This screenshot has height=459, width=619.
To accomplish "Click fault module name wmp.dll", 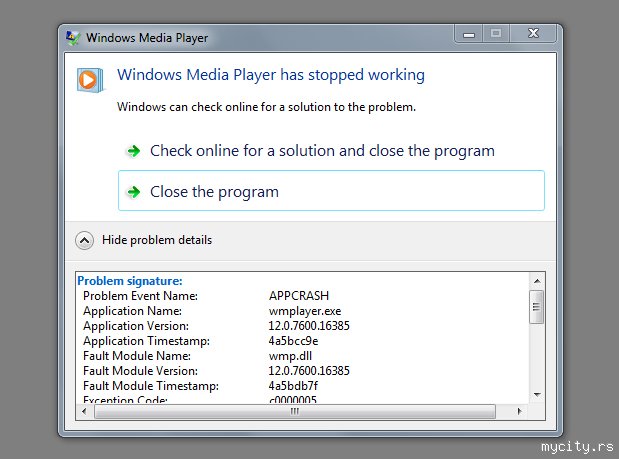I will [290, 356].
